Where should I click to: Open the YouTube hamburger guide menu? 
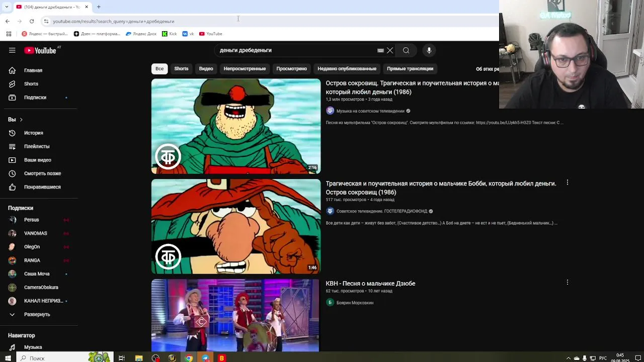(12, 50)
